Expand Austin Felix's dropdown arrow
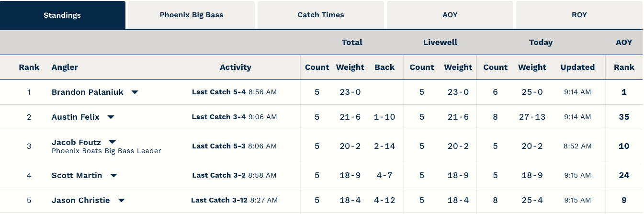 pos(111,117)
